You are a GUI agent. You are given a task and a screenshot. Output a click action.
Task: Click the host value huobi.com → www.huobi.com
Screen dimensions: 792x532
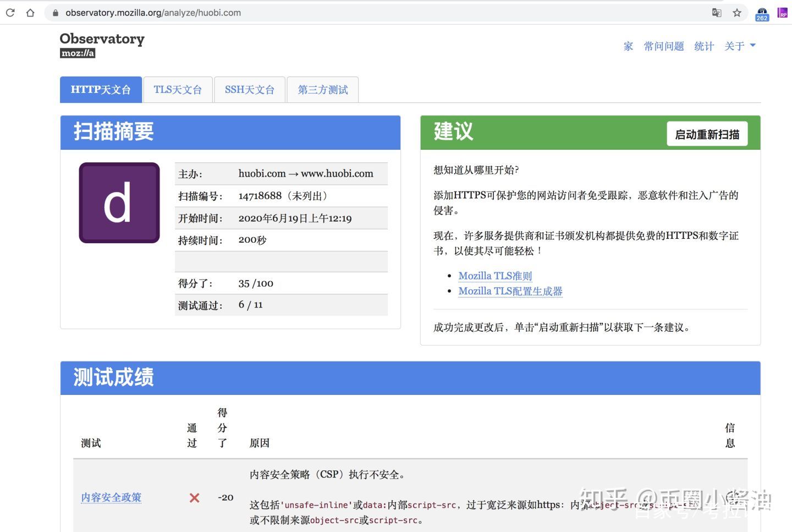point(306,174)
